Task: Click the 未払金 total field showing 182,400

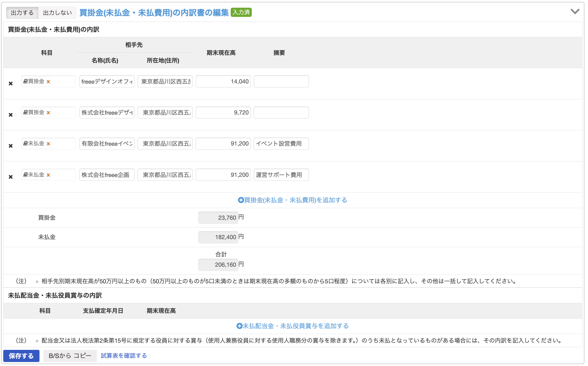Action: pyautogui.click(x=218, y=237)
